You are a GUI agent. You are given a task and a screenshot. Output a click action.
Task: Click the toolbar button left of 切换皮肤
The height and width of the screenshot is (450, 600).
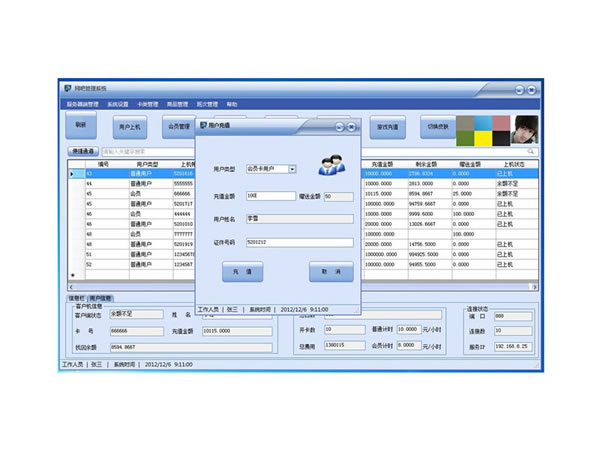(x=388, y=127)
